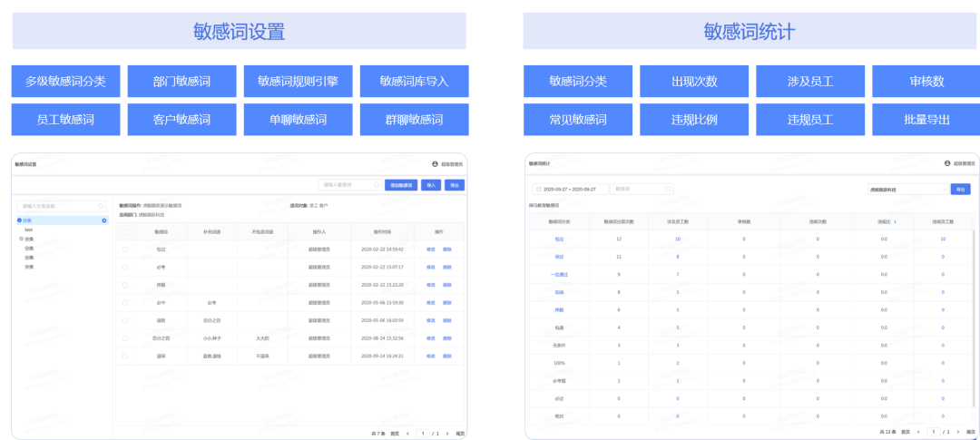Click 导入 button in 敏感词设置 panel
The width and height of the screenshot is (980, 440).
coord(431,185)
